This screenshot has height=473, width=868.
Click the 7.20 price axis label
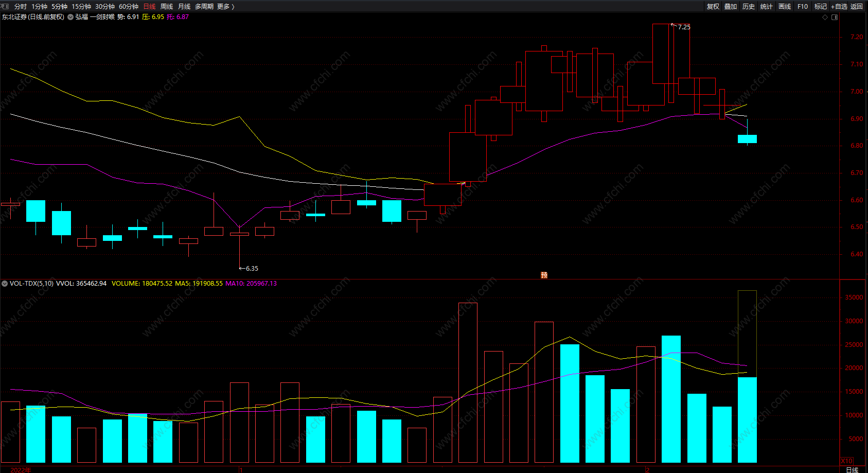coord(857,37)
